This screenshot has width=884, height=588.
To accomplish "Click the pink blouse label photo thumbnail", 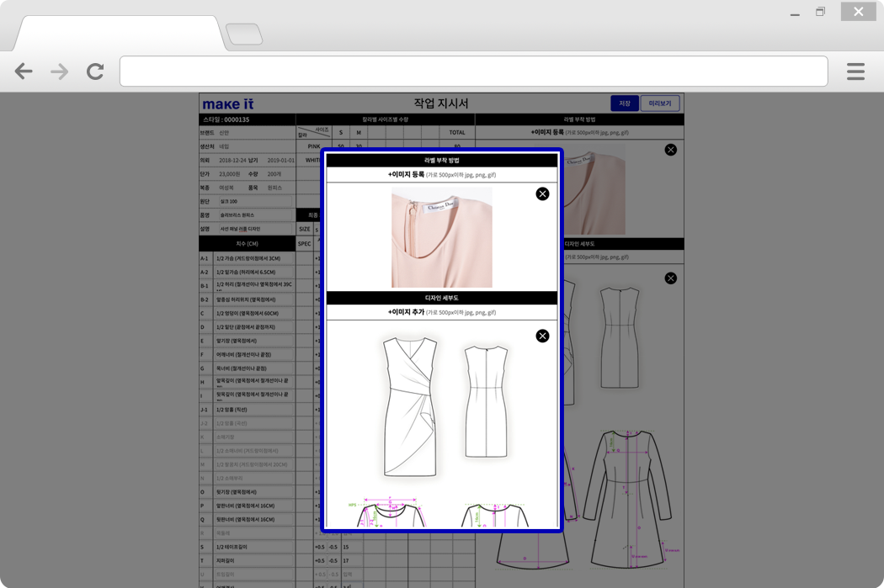I will click(x=442, y=237).
